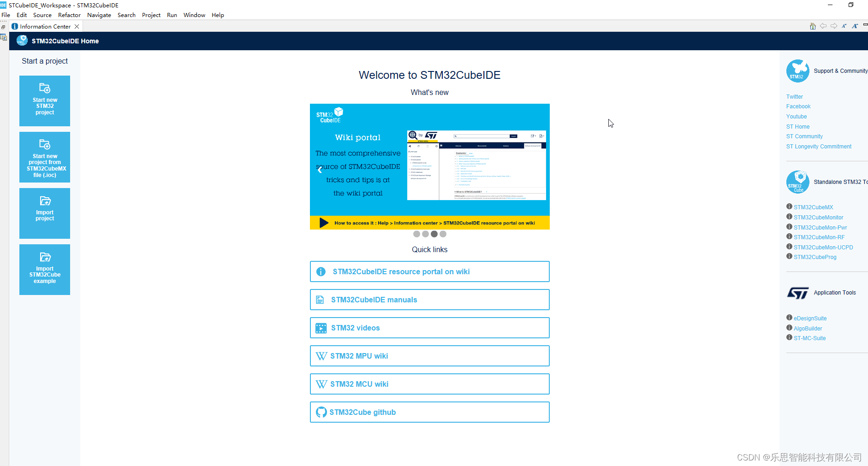
Task: Click the Wiki portal slide screenshot image
Action: pyautogui.click(x=476, y=165)
